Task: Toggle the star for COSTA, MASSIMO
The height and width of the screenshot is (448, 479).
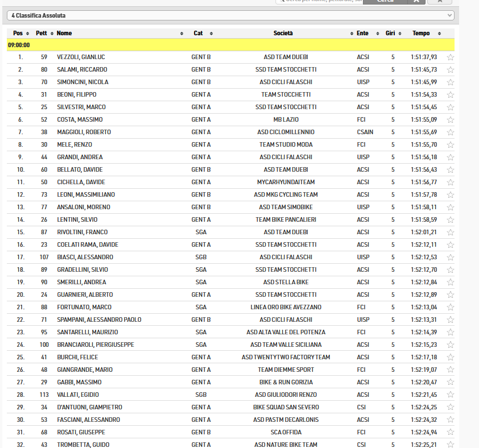Action: coord(451,120)
